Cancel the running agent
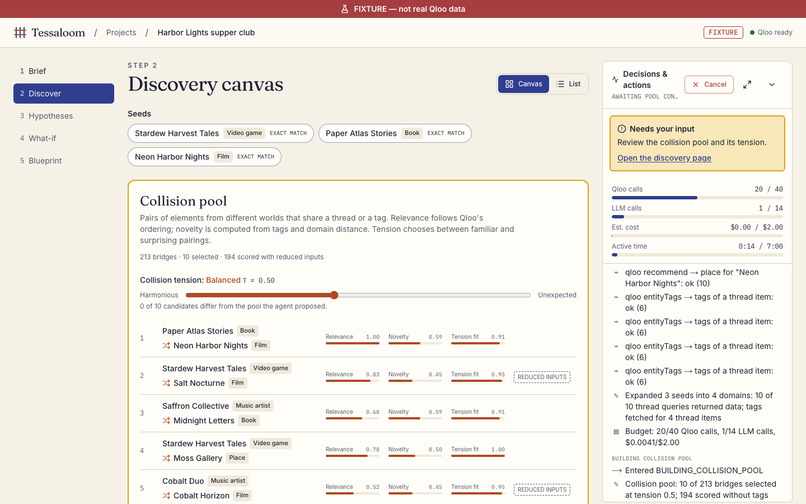Viewport: 806px width, 504px height. (x=709, y=84)
